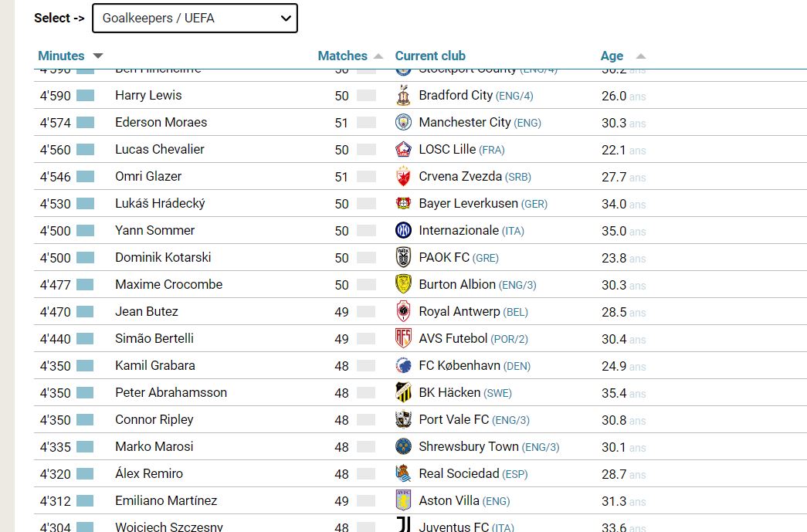Image resolution: width=807 pixels, height=532 pixels.
Task: Click the Aston Villa club crest
Action: click(403, 500)
